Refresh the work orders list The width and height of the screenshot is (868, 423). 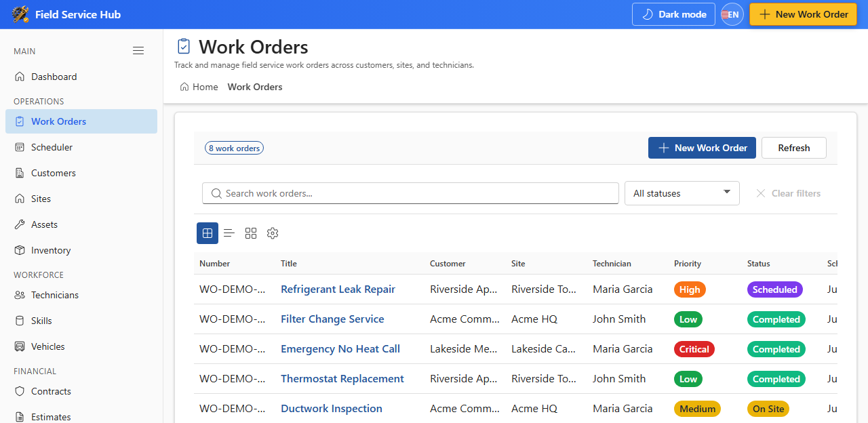point(794,148)
